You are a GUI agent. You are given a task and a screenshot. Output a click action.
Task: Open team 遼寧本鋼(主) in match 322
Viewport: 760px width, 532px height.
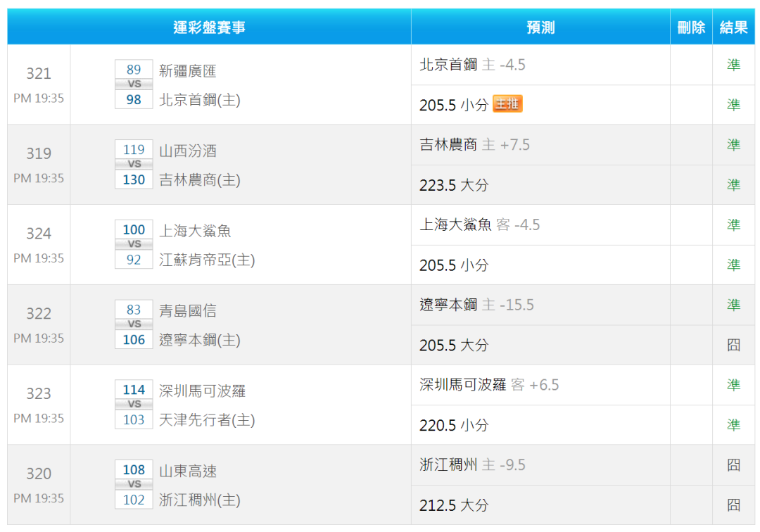coord(200,340)
